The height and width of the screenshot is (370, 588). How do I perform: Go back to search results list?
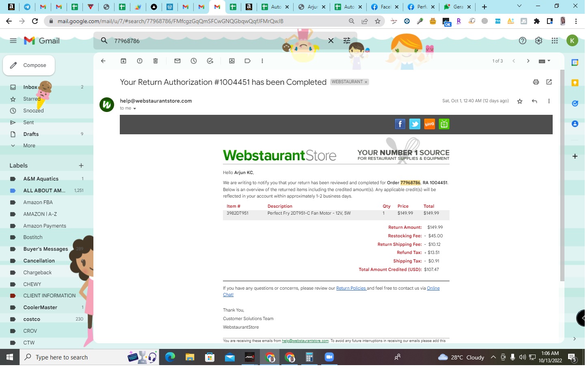point(104,61)
